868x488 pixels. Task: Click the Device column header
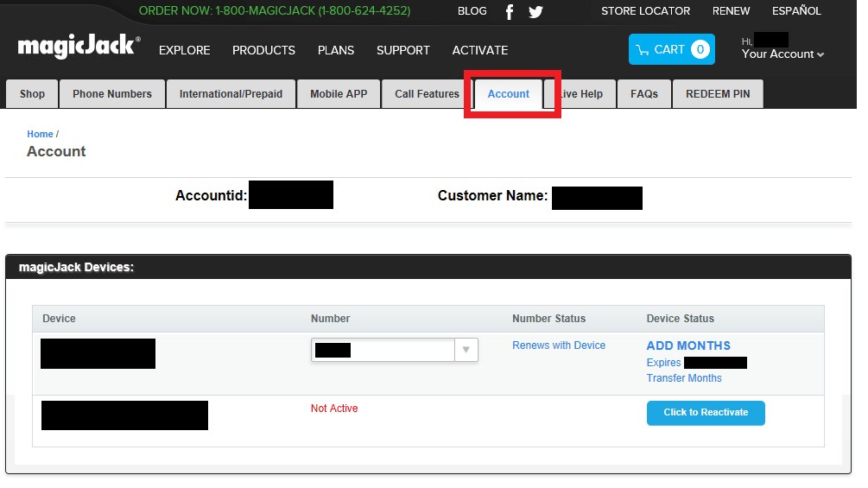(x=59, y=319)
